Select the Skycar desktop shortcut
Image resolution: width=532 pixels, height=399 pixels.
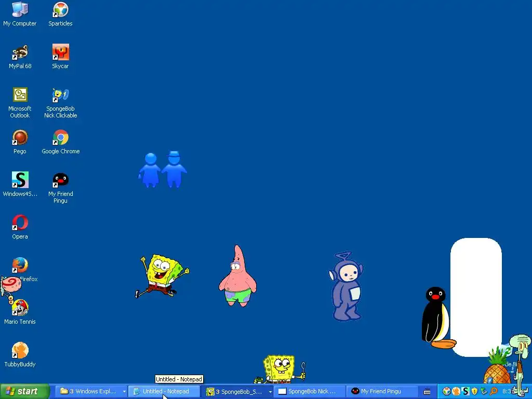60,56
